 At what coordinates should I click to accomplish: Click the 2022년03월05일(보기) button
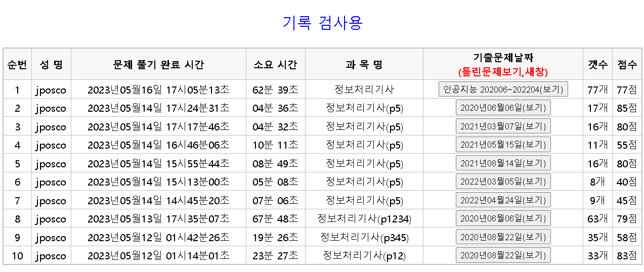click(x=503, y=182)
